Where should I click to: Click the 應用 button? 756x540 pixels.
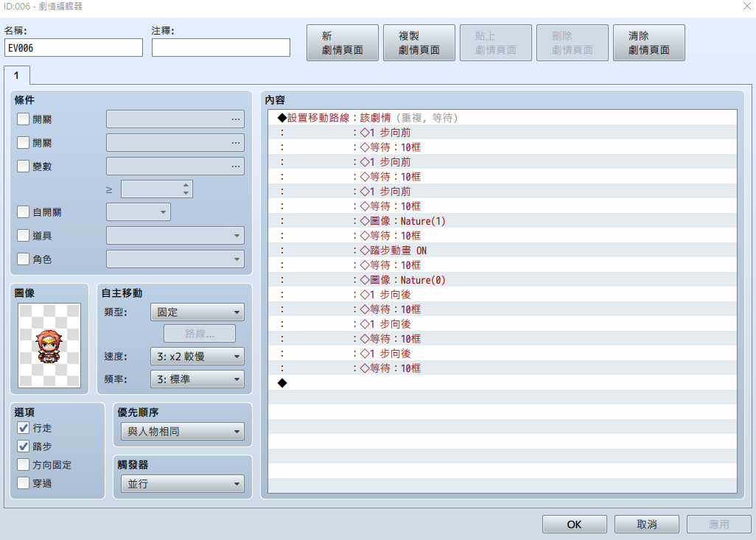tap(719, 524)
